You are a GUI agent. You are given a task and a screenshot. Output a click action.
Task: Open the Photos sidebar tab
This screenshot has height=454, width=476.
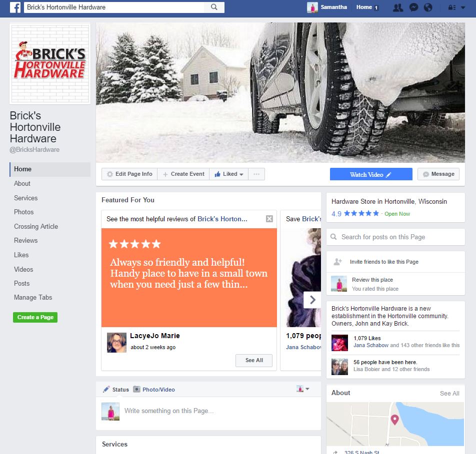point(23,212)
